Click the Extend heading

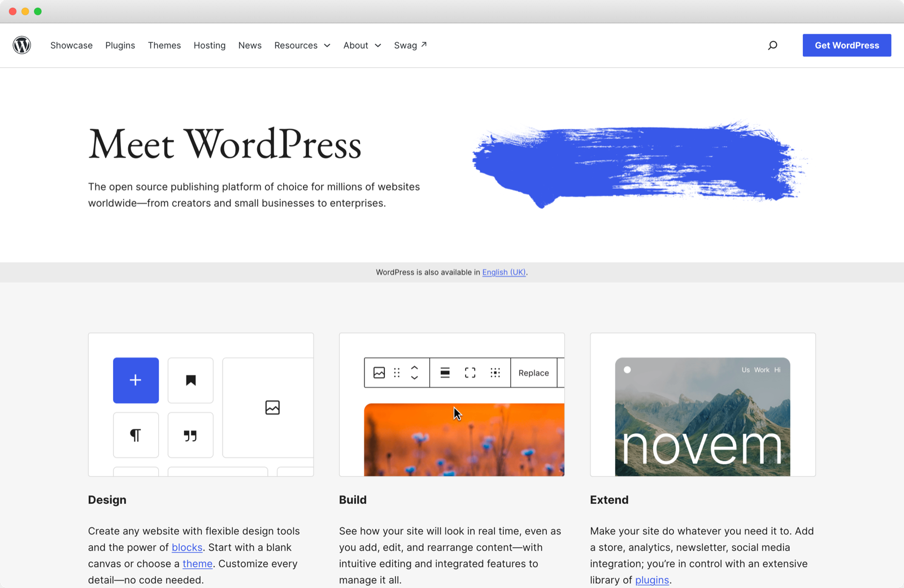point(609,500)
